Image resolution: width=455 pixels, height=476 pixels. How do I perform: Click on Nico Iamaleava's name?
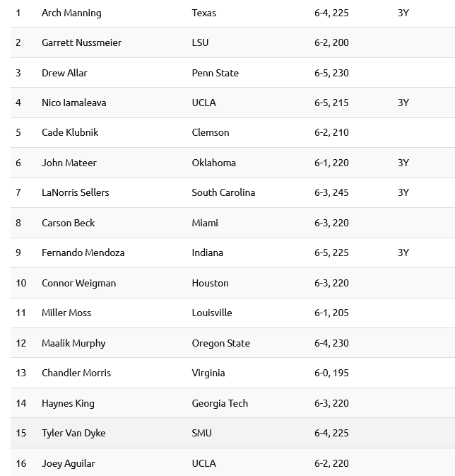click(73, 103)
